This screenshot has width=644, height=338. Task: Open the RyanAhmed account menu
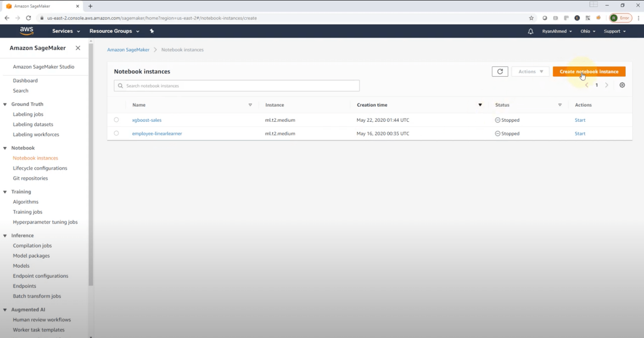pos(557,31)
